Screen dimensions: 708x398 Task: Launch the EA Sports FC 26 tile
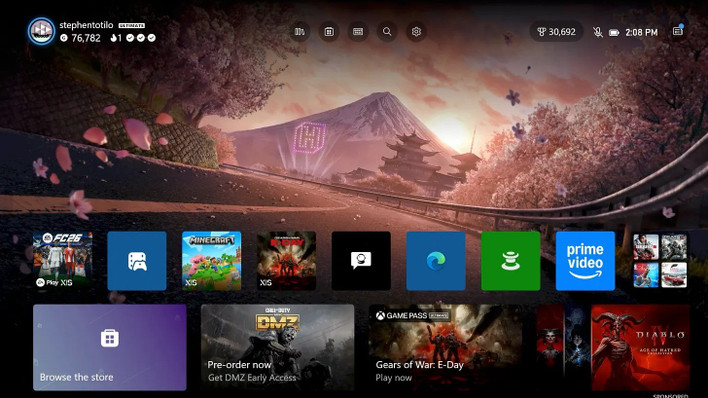[x=63, y=261]
